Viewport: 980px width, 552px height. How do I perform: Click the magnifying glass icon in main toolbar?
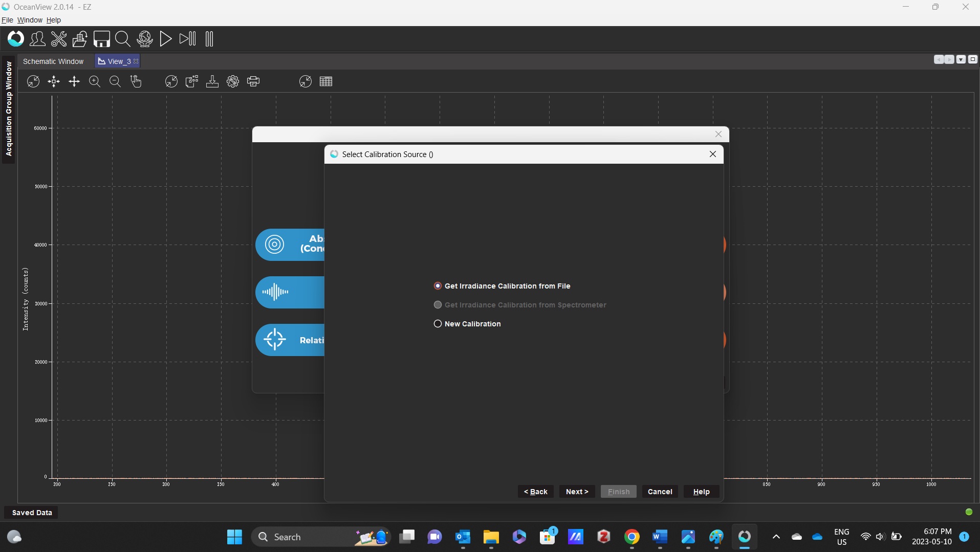(122, 39)
